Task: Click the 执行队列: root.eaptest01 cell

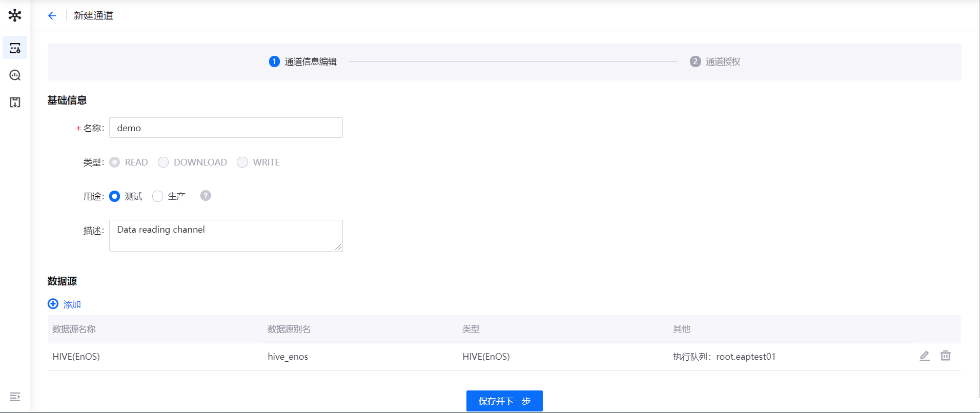Action: pyautogui.click(x=724, y=357)
